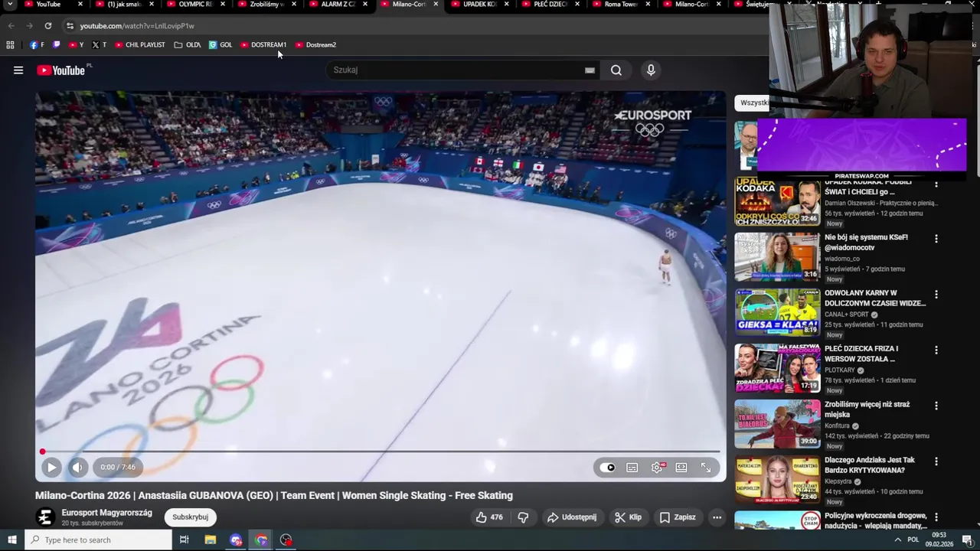
Task: Switch to the ALARM Z CZ browser tab
Action: pyautogui.click(x=337, y=5)
